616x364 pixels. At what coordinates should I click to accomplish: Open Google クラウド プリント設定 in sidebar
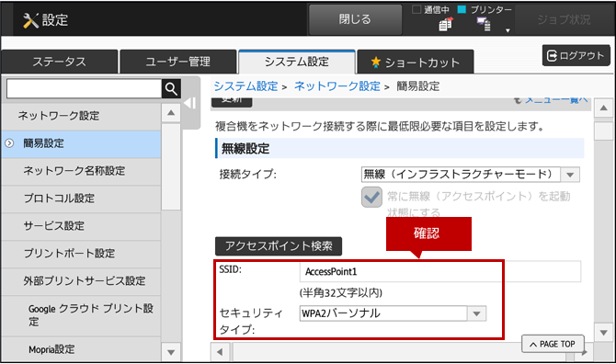[81, 315]
